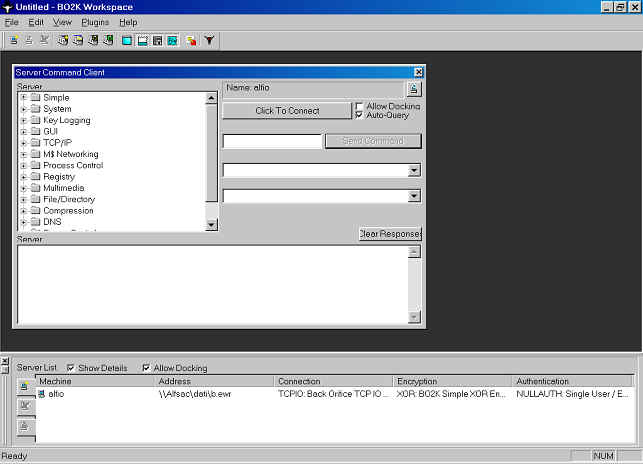Viewport: 643px width, 464px height.
Task: Click the window icon with cyan bottom bar
Action: pos(142,41)
